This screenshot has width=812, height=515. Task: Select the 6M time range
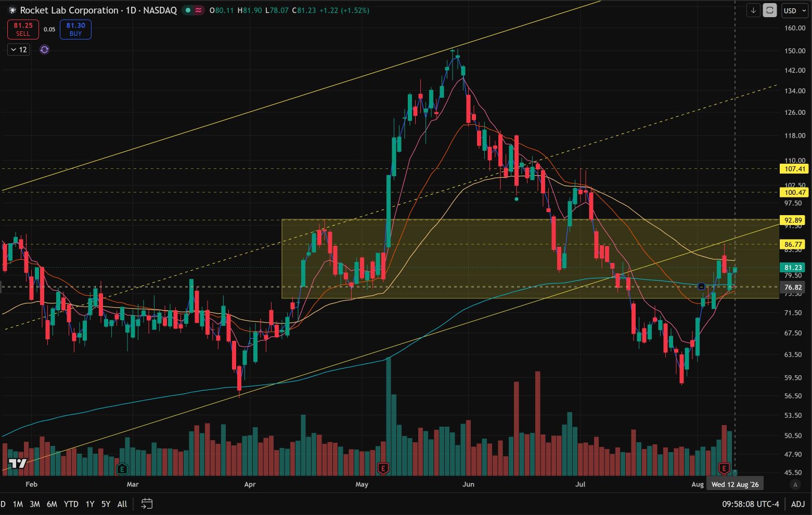(52, 504)
